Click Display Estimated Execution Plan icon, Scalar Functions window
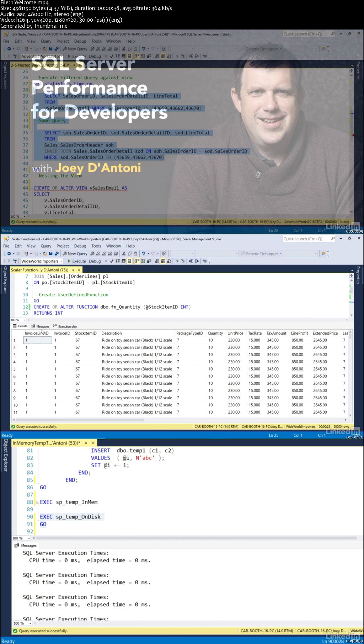The width and height of the screenshot is (364, 644). pyautogui.click(x=117, y=261)
